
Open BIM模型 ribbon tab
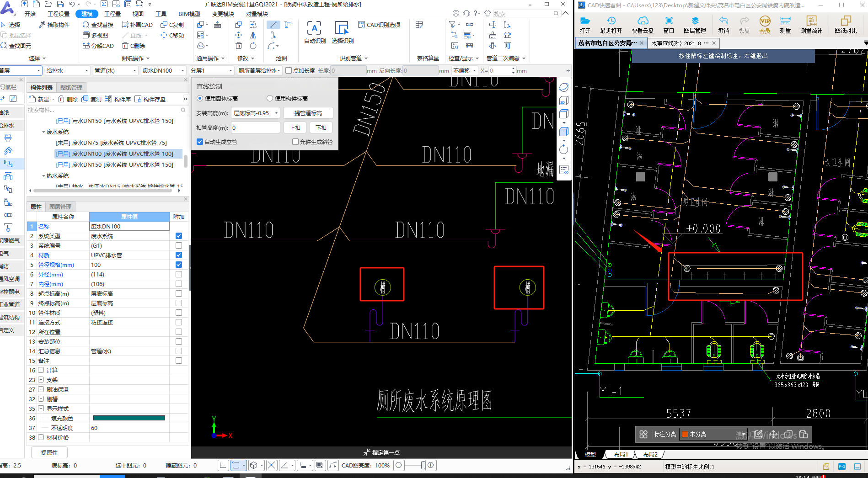189,14
